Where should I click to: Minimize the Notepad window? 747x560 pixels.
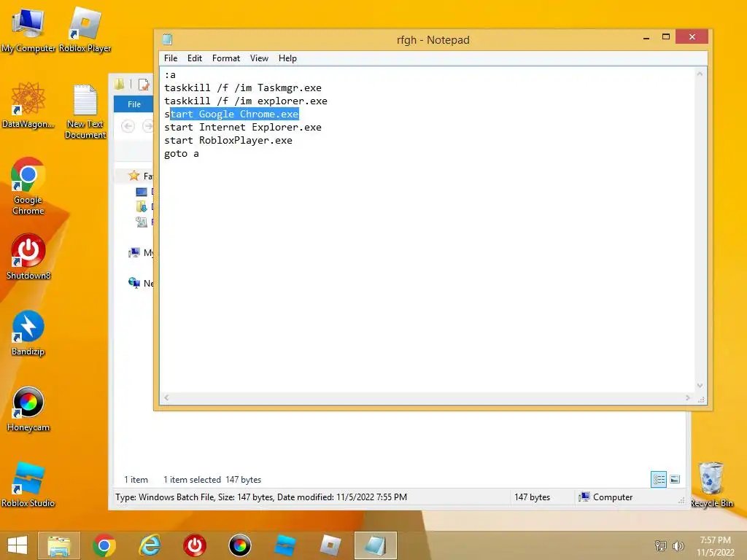click(646, 37)
